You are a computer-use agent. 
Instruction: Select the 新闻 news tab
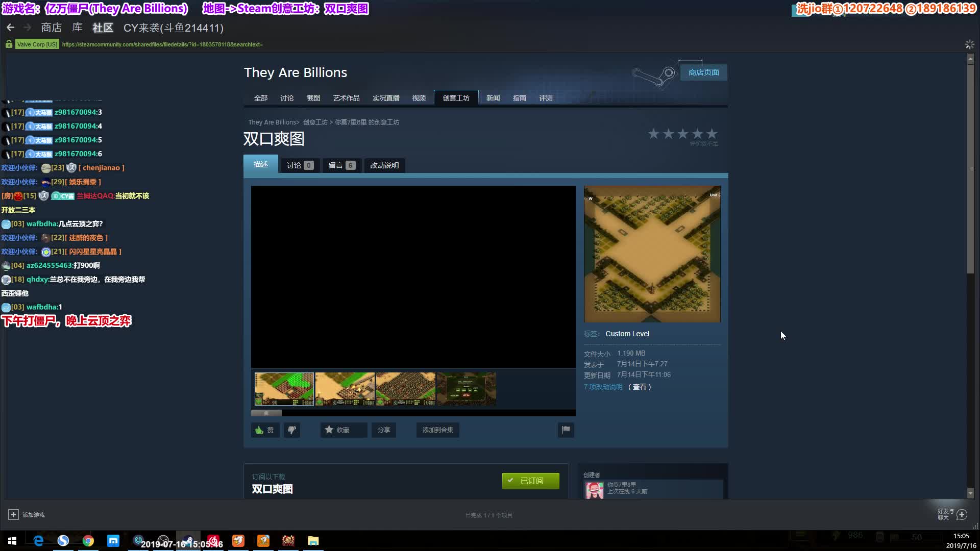tap(493, 98)
